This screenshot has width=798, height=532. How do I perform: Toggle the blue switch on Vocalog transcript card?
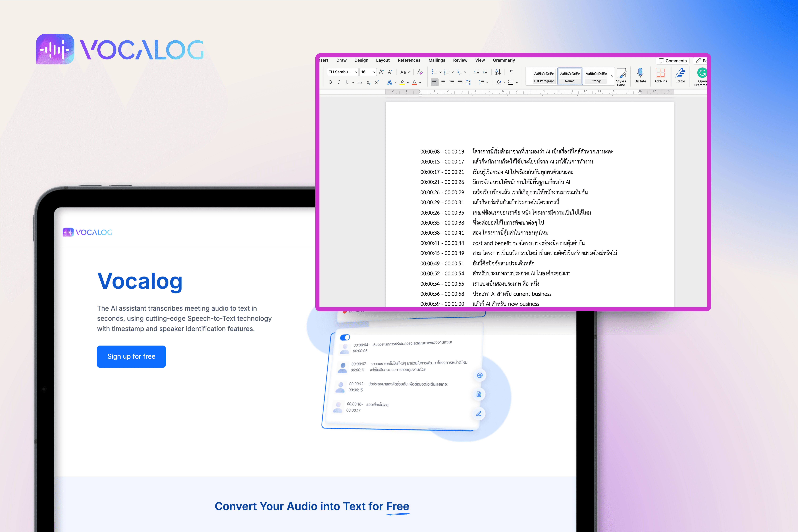tap(345, 337)
